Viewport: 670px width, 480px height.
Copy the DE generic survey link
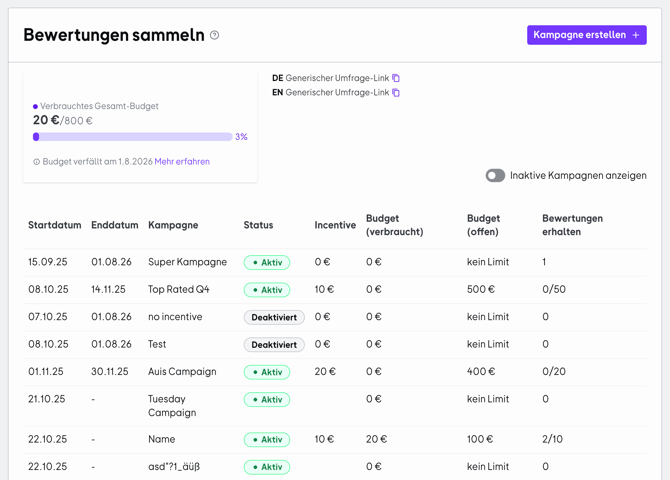point(396,78)
